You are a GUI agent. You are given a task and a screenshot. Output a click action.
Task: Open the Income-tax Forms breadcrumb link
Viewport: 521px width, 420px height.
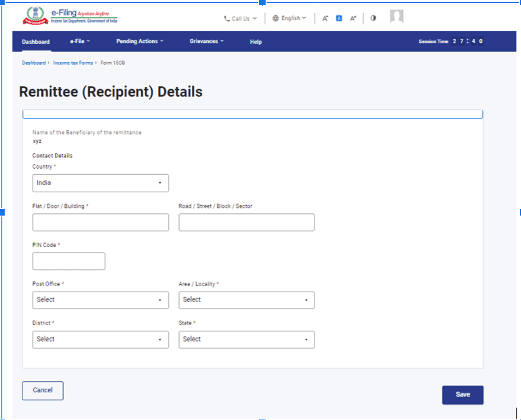72,63
